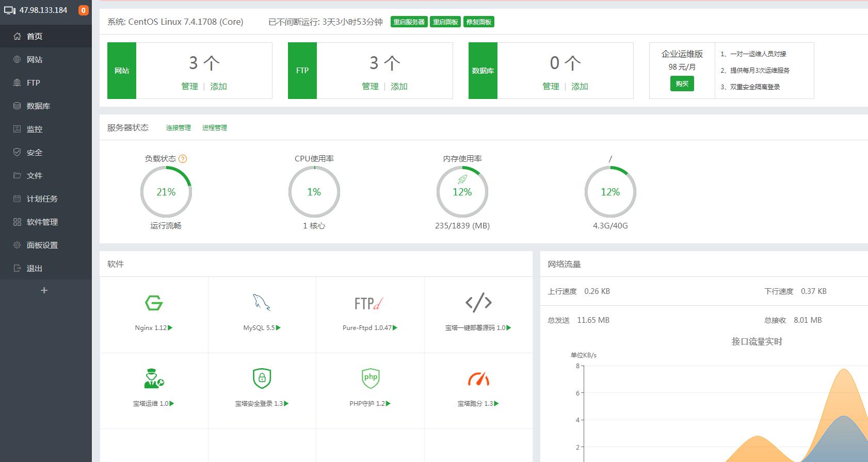
Task: Open the 连接管理 link
Action: [x=179, y=128]
